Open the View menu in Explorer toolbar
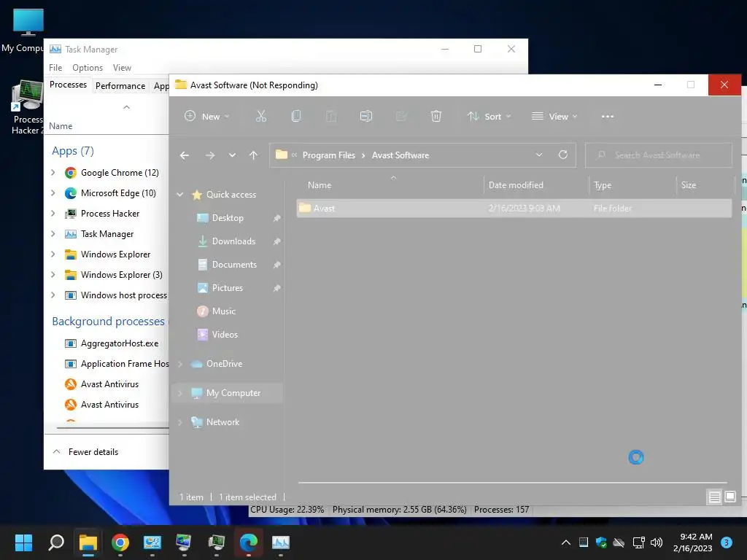Screen dimensions: 747x560 click(554, 116)
